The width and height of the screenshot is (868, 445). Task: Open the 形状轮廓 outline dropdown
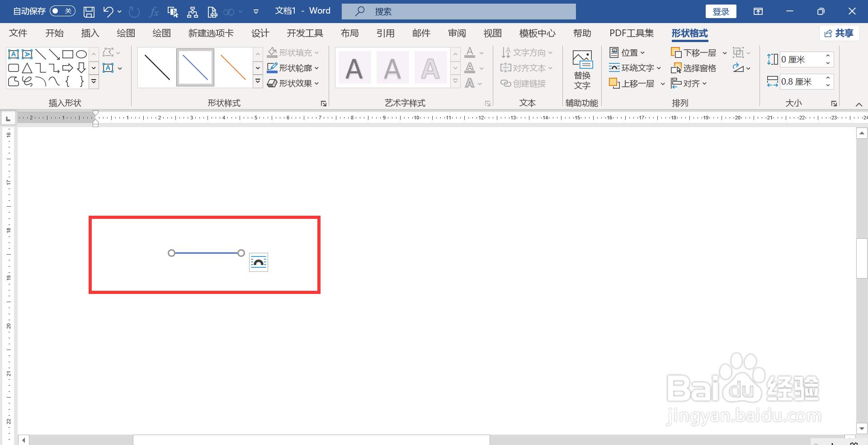click(293, 68)
